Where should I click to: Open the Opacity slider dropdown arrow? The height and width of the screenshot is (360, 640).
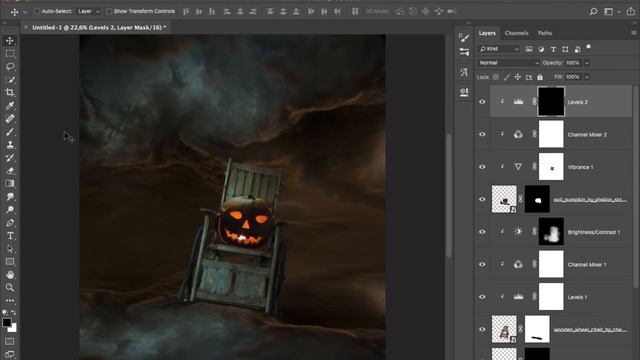(x=587, y=63)
